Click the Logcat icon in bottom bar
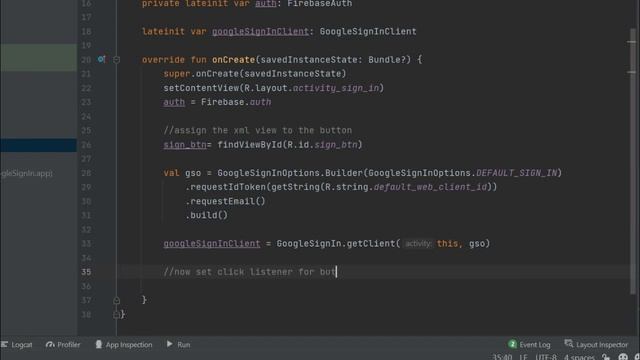This screenshot has width=640, height=360. coord(4,344)
